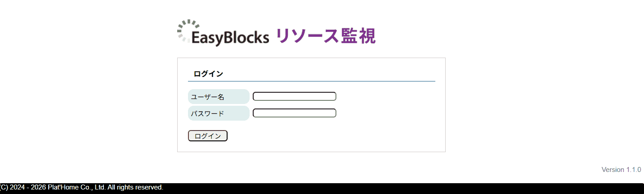Click the (C) copyright mark in the footer

(x=4, y=187)
